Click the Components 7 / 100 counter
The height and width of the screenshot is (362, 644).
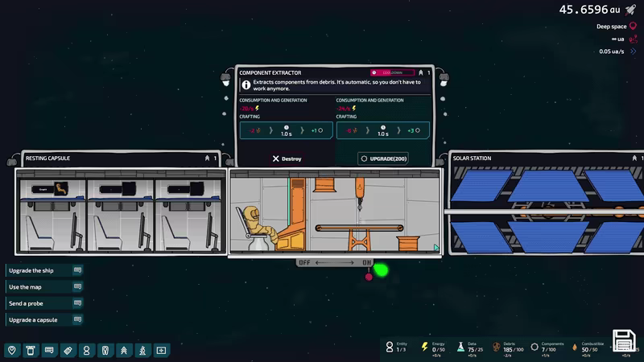[x=549, y=350]
